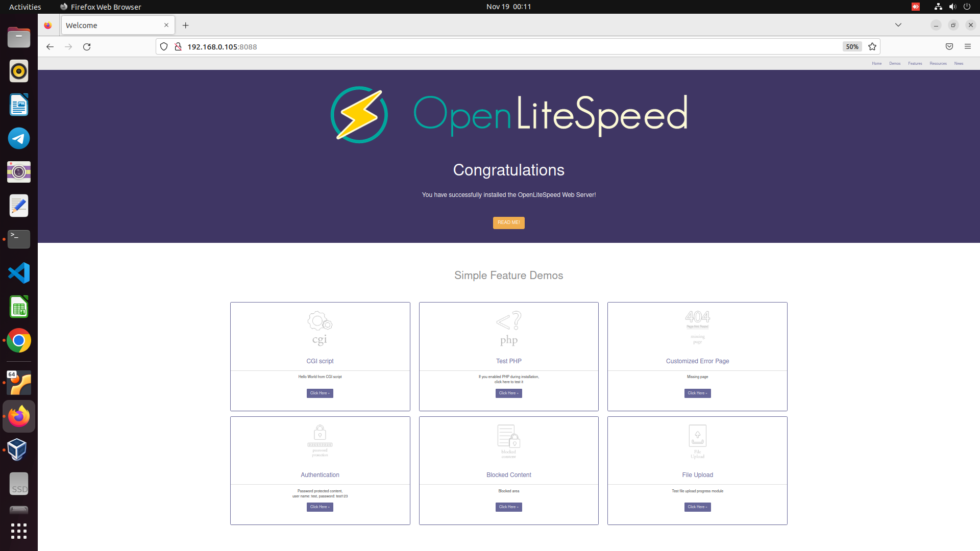Launch Rhythmbox from the dock

pos(19,71)
